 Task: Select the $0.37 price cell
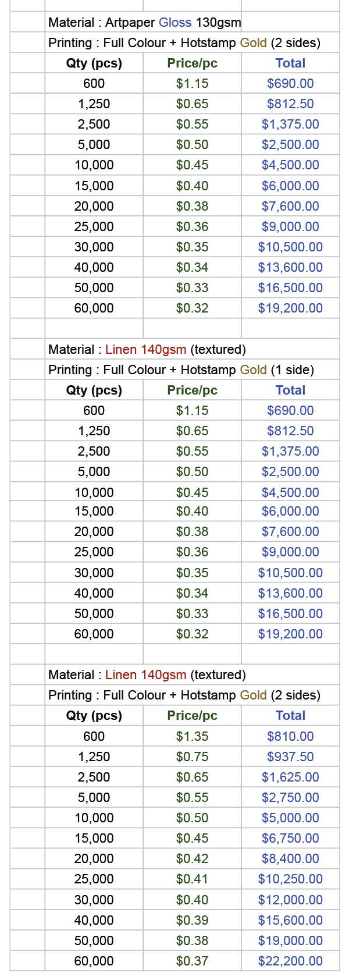192,961
